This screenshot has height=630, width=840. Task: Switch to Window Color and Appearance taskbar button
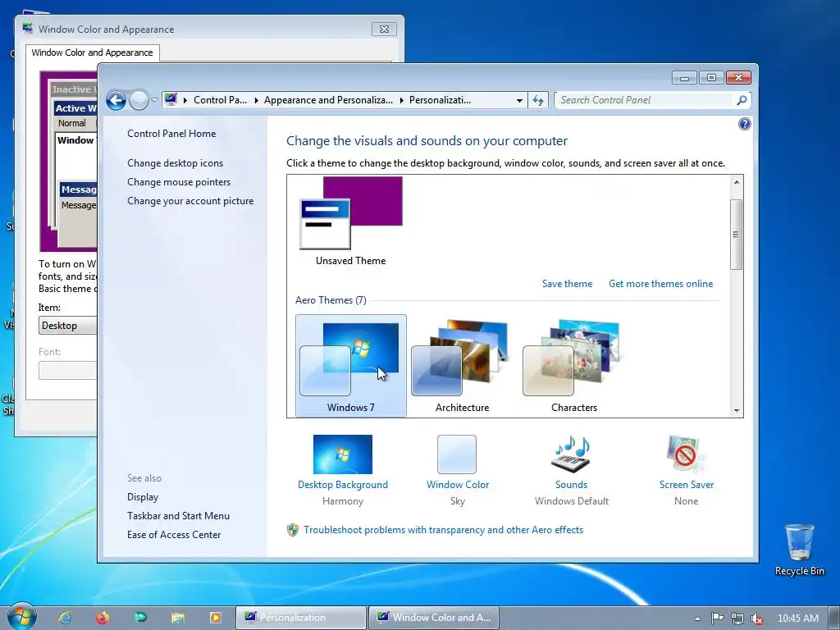point(433,618)
